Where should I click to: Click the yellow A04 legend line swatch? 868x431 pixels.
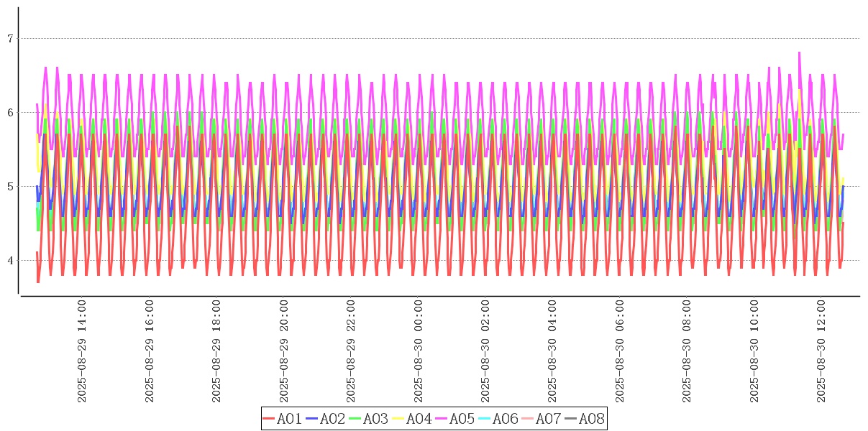398,419
